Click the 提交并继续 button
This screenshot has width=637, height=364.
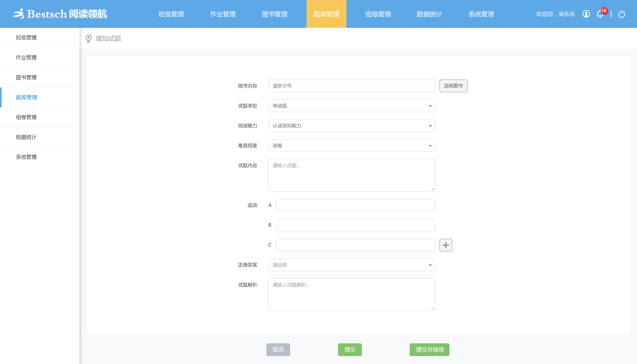[x=430, y=350]
